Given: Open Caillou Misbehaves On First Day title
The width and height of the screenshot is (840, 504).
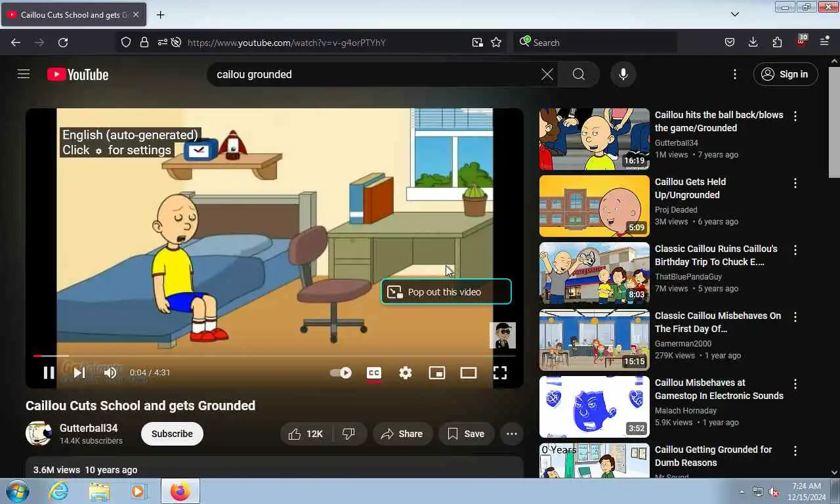Looking at the screenshot, I should pos(718,322).
